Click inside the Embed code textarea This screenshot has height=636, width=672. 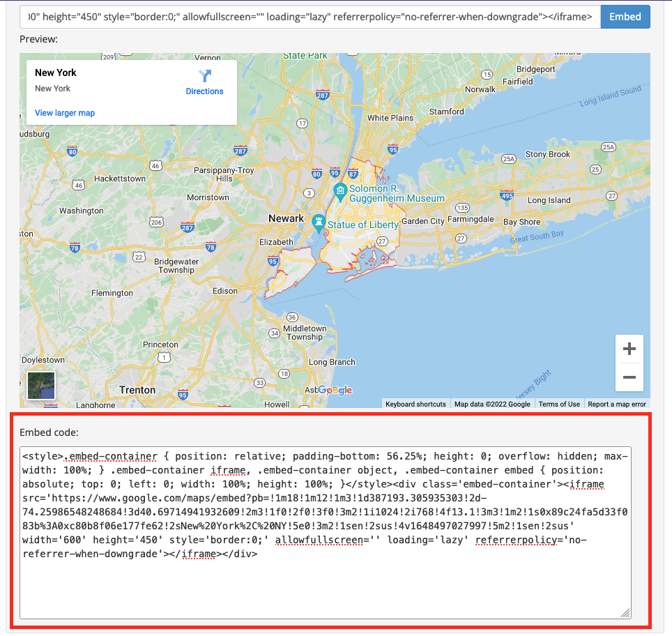(326, 533)
